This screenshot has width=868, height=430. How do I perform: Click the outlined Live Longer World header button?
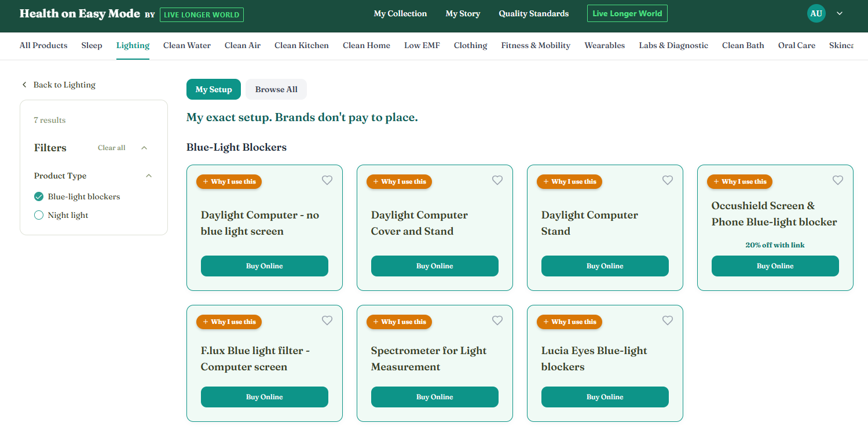[627, 13]
